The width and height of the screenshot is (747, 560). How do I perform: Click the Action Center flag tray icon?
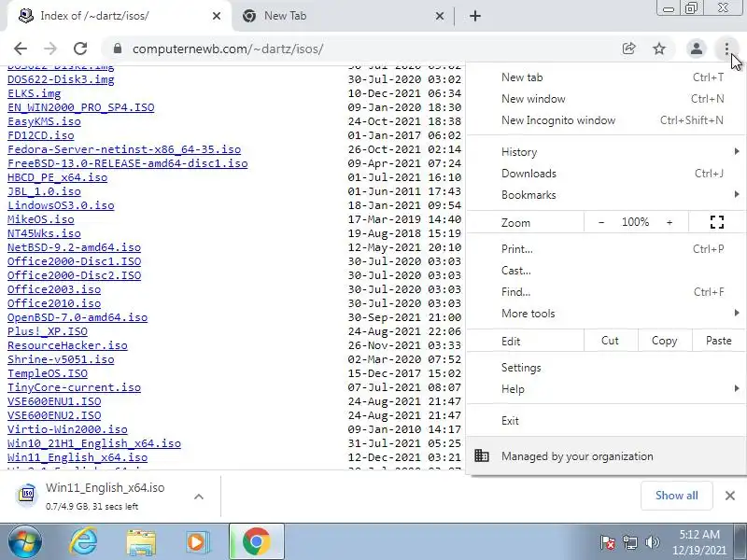608,542
